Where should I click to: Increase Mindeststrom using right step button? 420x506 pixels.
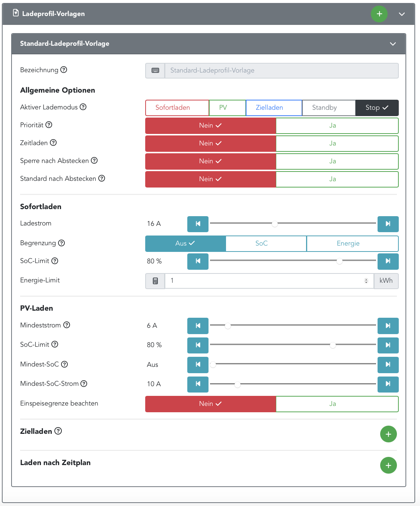[388, 326]
